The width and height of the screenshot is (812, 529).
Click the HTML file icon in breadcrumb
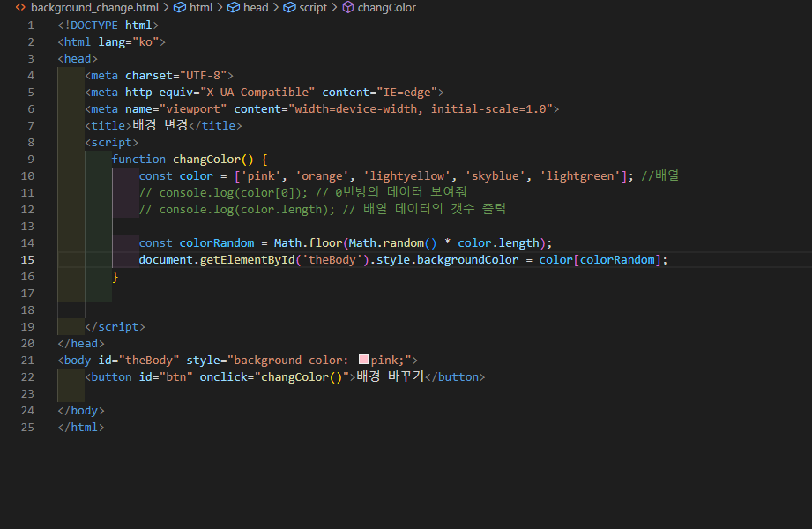click(20, 8)
